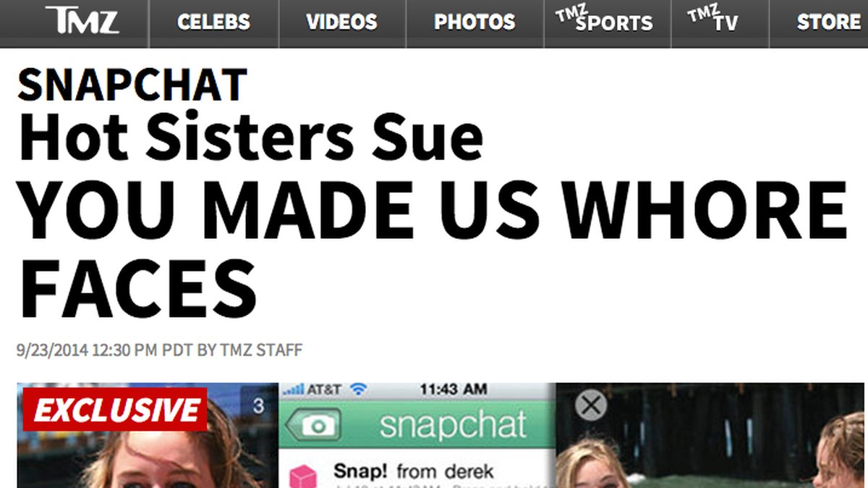Close the photo with circular X
Screen dimensions: 868x488
[x=591, y=405]
